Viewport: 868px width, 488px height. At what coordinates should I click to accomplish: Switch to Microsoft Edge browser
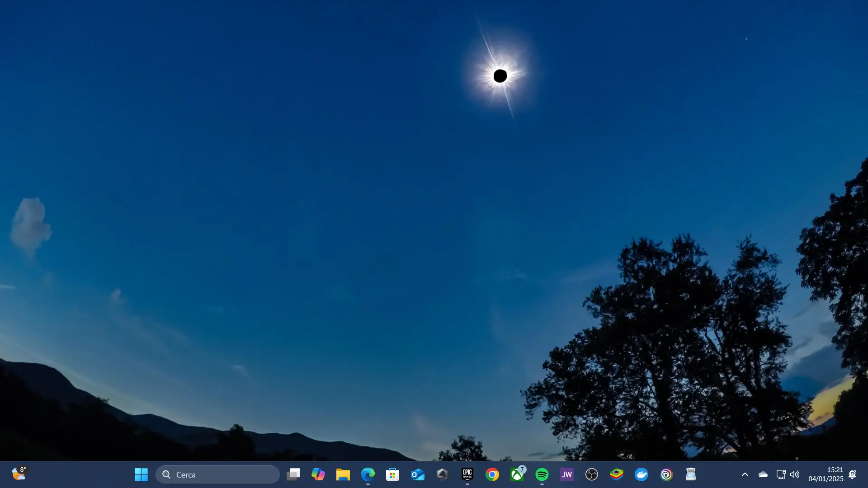click(368, 474)
